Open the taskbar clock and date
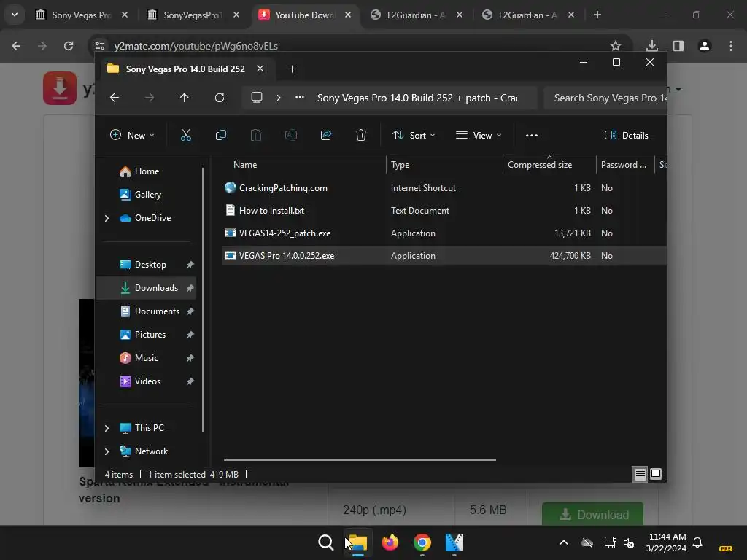 point(667,542)
